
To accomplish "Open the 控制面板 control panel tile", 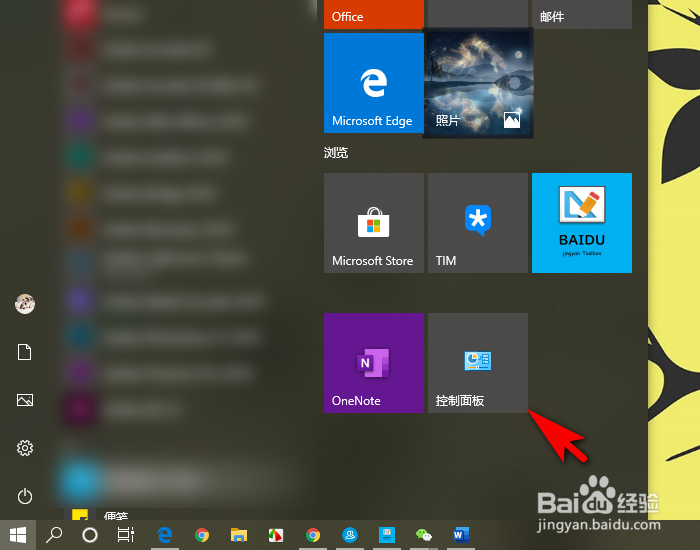I will pos(478,363).
